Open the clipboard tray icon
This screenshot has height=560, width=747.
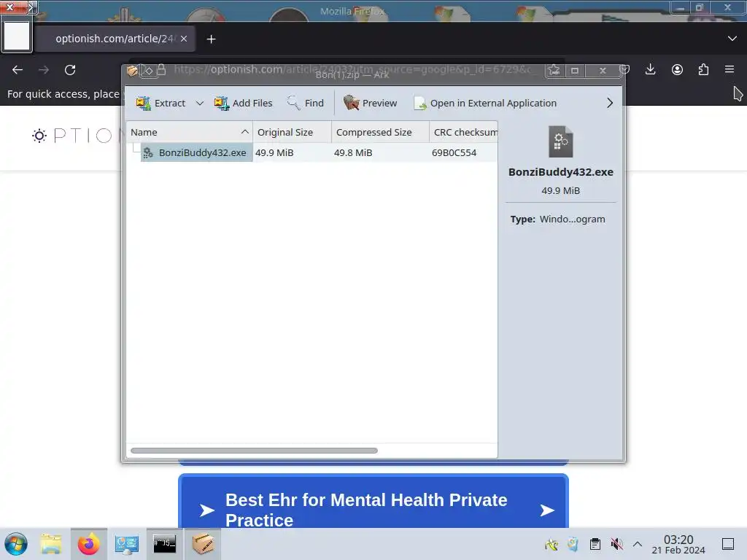point(595,544)
